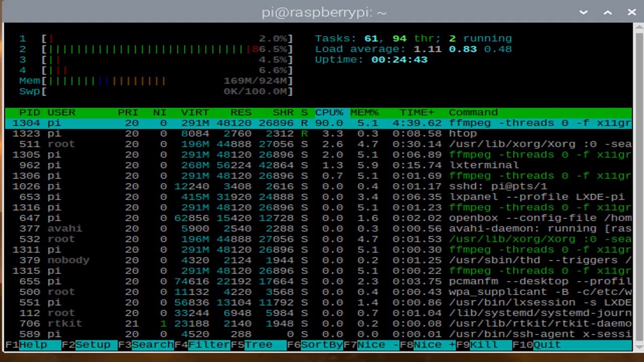Open F4 Filter option

202,345
